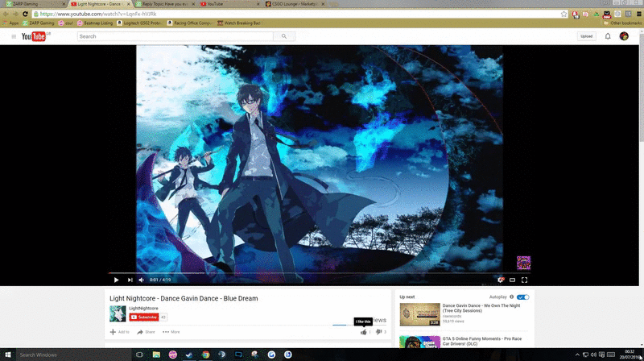Image resolution: width=644 pixels, height=361 pixels.
Task: Open system volume control in tray
Action: click(593, 355)
